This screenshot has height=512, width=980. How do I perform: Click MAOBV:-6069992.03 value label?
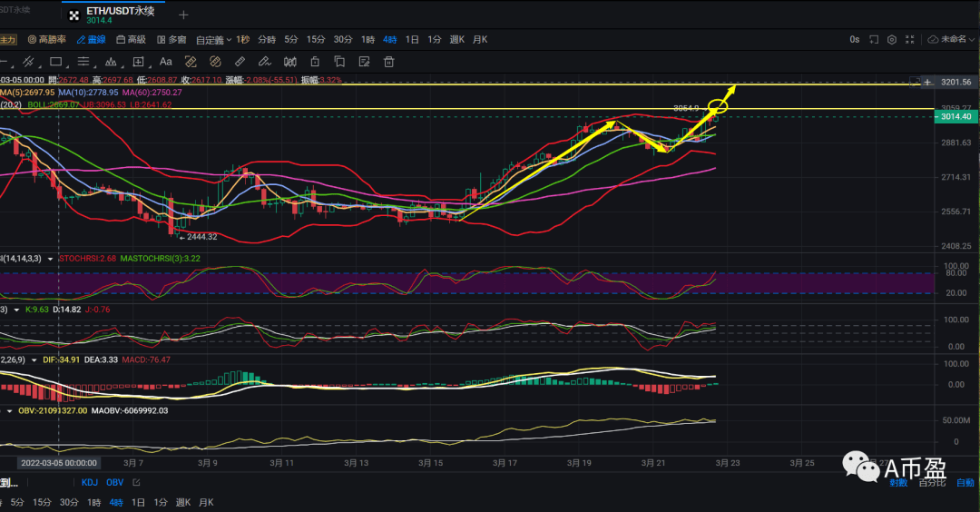[130, 410]
